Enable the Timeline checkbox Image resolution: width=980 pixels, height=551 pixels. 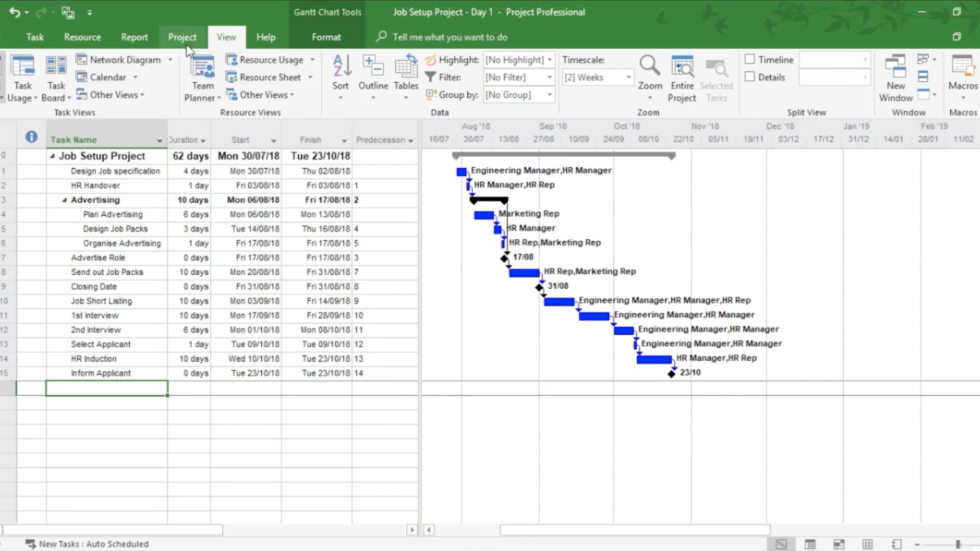[x=750, y=59]
